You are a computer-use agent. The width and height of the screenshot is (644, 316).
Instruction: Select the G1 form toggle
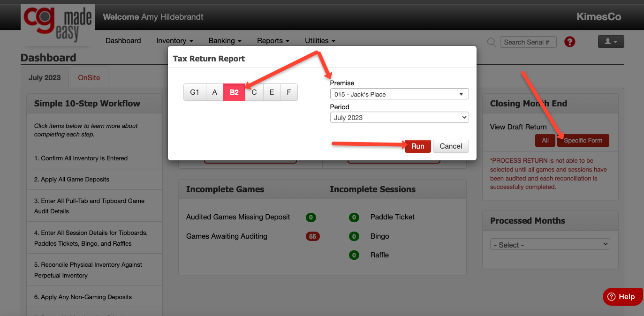click(195, 92)
